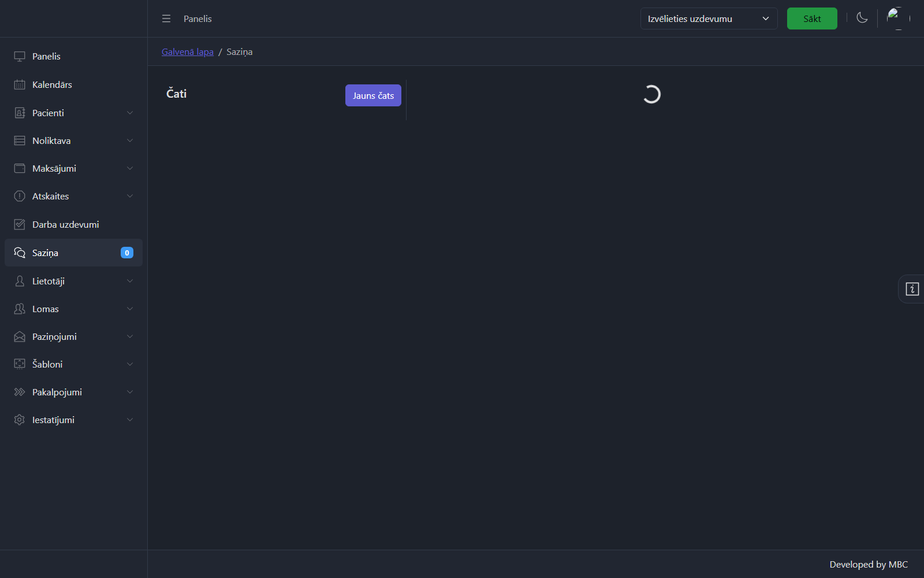Click the Saziņa unread count badge
The image size is (924, 578).
tap(127, 253)
